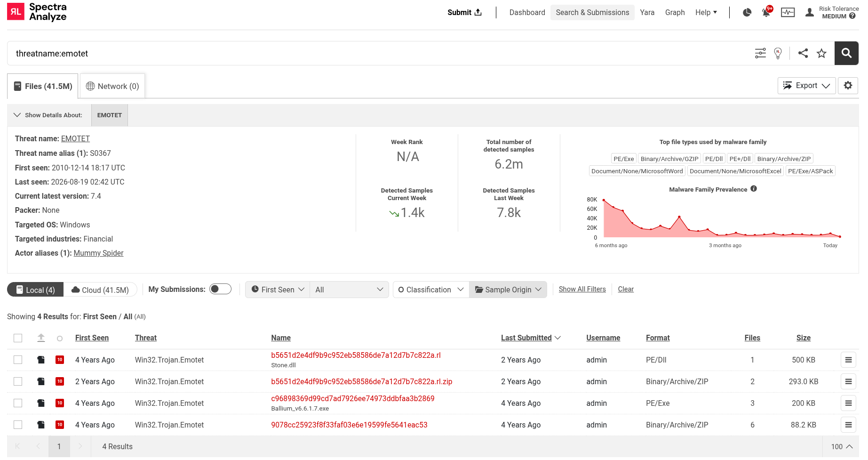Open the Yara page

pyautogui.click(x=647, y=12)
